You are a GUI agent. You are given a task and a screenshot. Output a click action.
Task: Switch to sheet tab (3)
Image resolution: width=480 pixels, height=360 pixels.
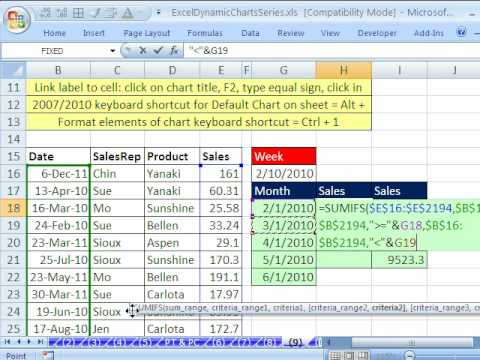coord(94,342)
